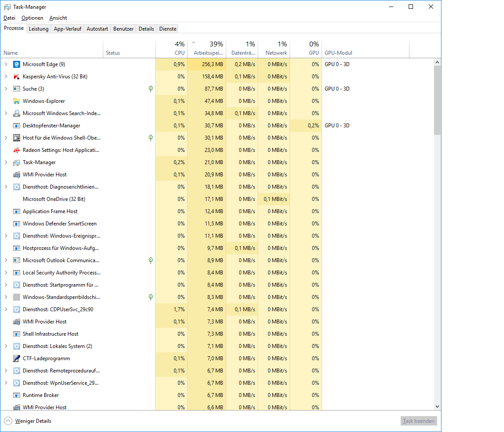Sort by the Status column header
Screen dimensions: 504x432
click(x=129, y=49)
